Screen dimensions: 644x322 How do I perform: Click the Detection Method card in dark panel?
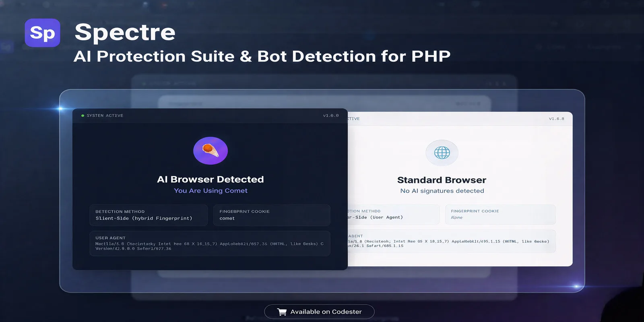click(x=149, y=215)
